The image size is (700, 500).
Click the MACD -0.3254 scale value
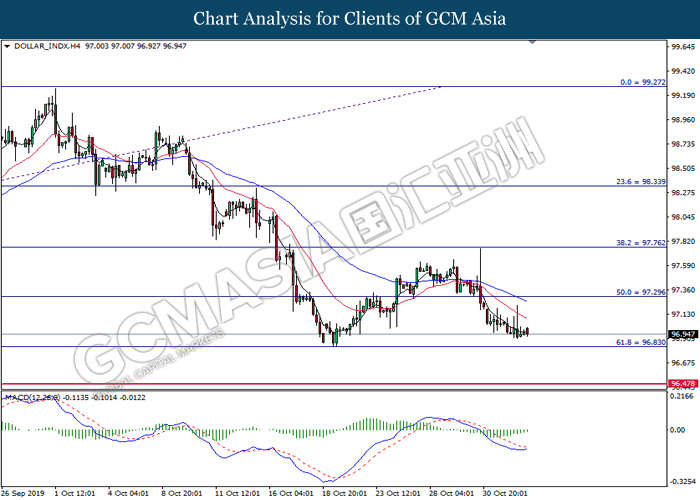point(682,482)
